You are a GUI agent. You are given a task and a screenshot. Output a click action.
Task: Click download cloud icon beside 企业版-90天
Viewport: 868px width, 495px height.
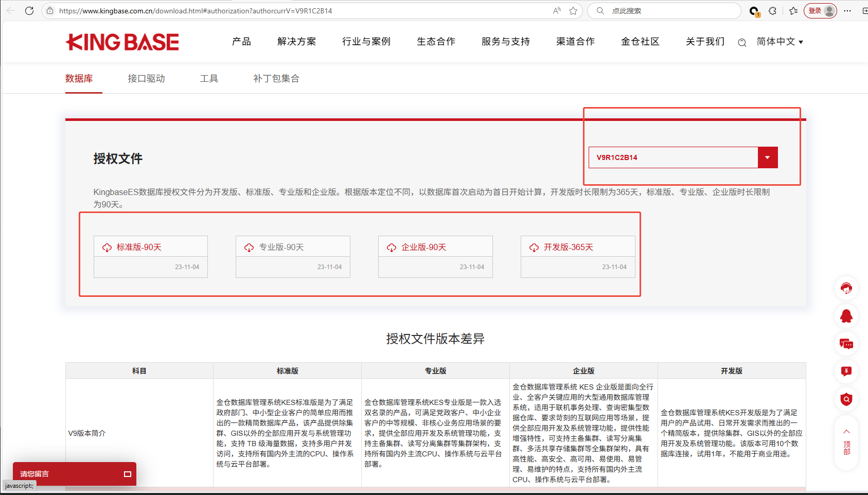point(392,247)
